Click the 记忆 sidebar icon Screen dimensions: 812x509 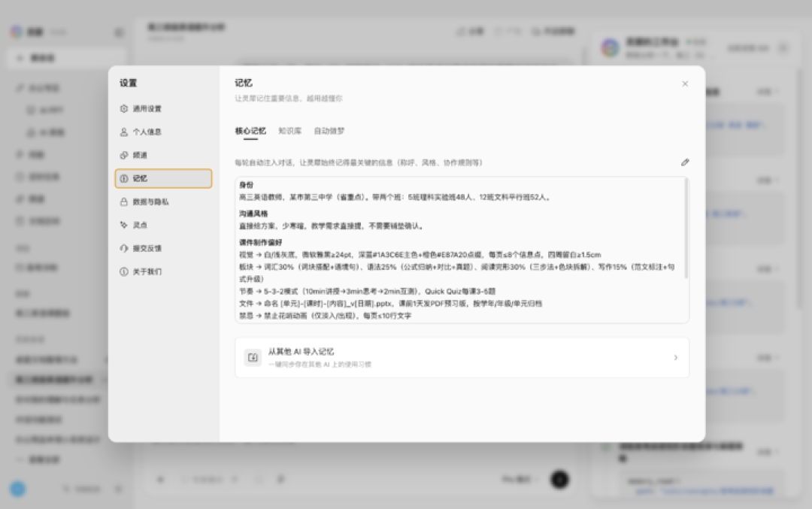[124, 179]
